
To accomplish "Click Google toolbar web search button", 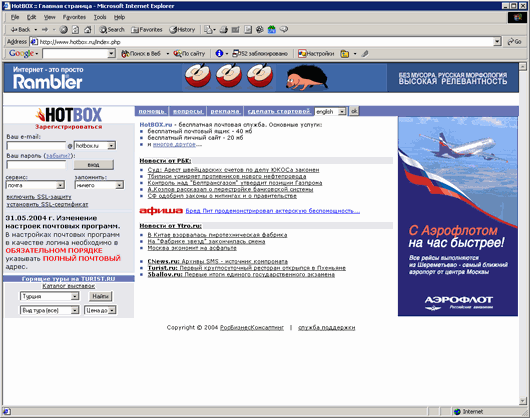I will pos(141,53).
